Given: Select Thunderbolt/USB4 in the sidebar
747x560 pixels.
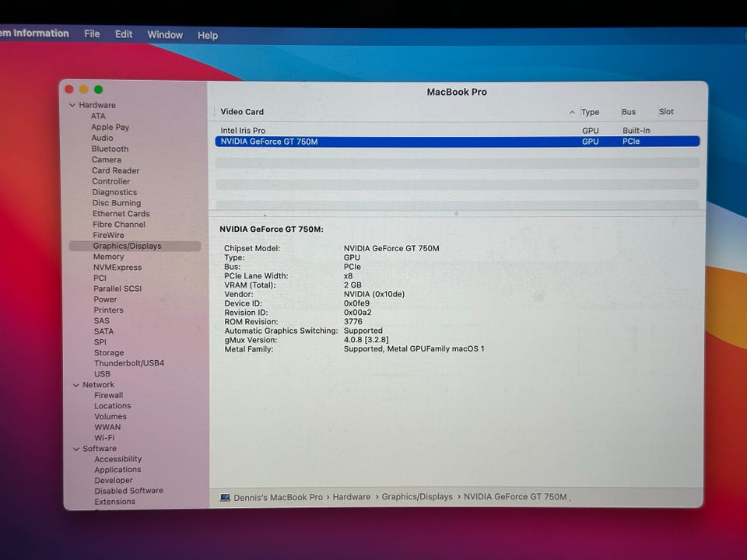Looking at the screenshot, I should click(129, 363).
